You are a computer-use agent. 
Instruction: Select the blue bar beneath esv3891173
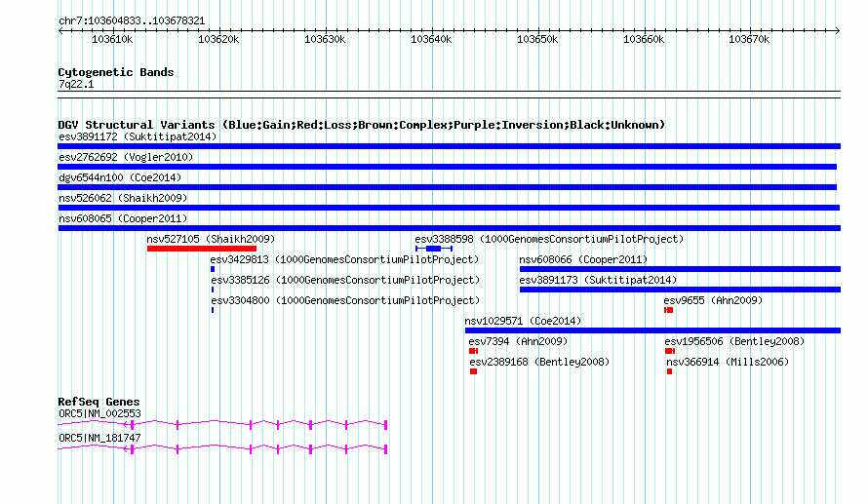coord(680,290)
